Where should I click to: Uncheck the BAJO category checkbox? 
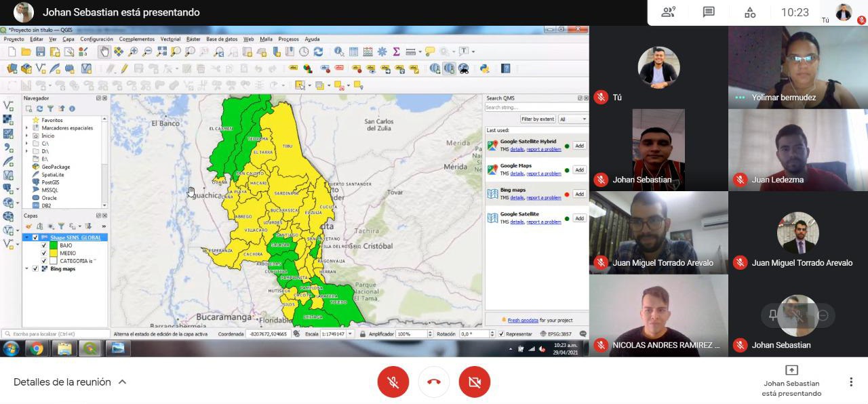[44, 245]
